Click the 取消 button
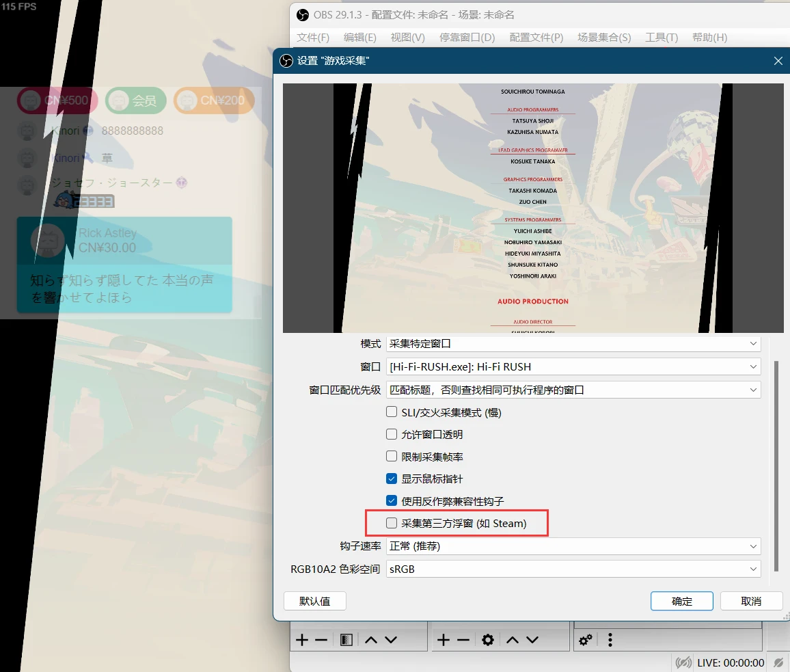Viewport: 790px width, 672px height. (751, 602)
